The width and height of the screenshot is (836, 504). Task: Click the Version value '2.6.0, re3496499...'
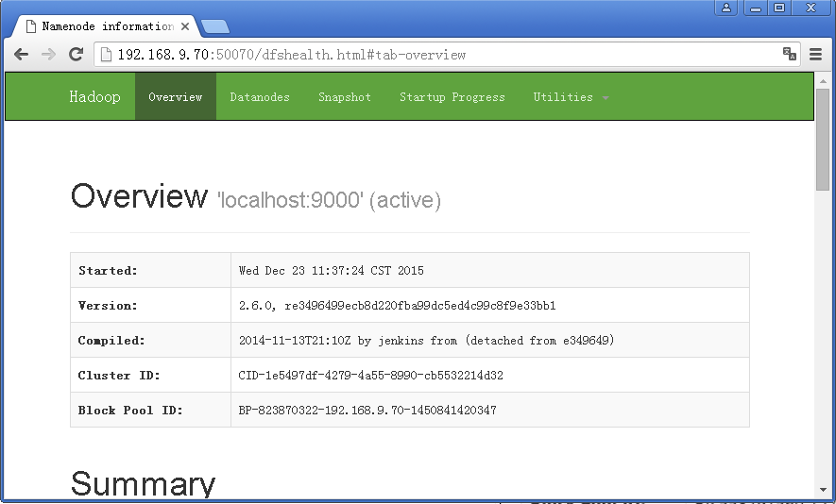pos(397,305)
